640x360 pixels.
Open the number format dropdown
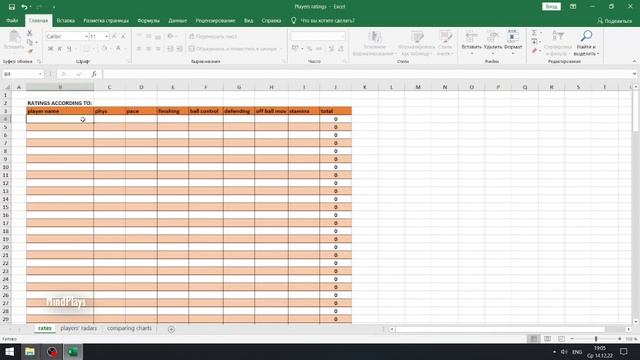[x=342, y=36]
